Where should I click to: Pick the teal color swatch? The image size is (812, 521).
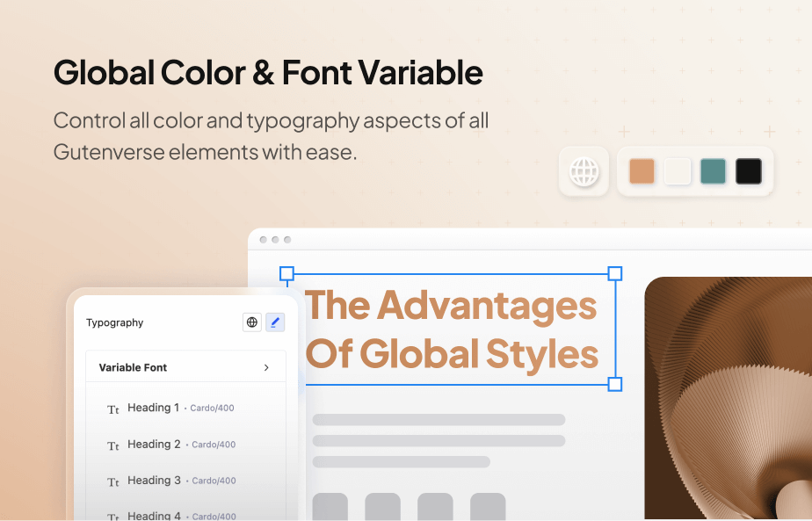coord(713,171)
